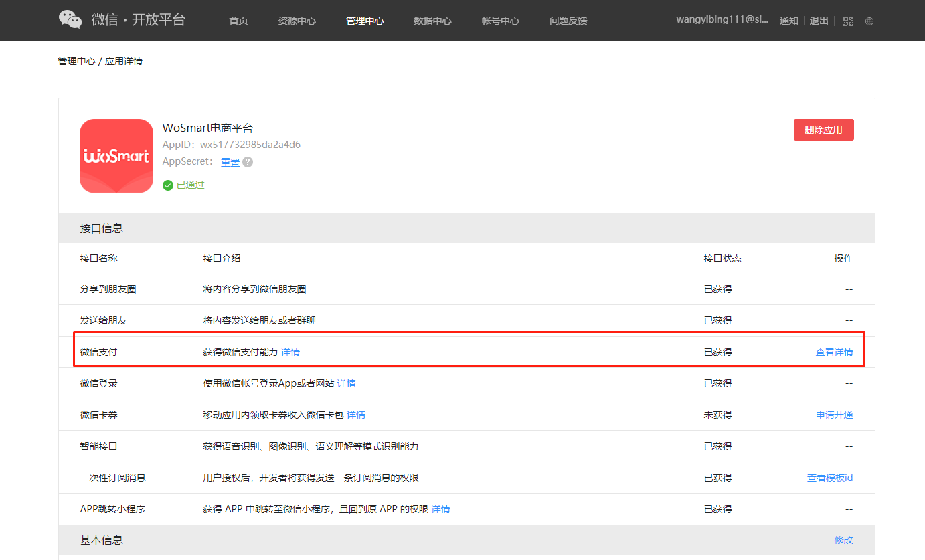Click the globe language icon
Image resolution: width=925 pixels, height=560 pixels.
click(869, 21)
